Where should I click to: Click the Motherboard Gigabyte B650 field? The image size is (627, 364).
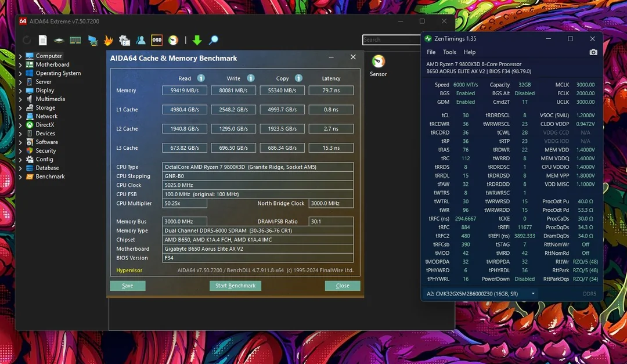pyautogui.click(x=258, y=249)
